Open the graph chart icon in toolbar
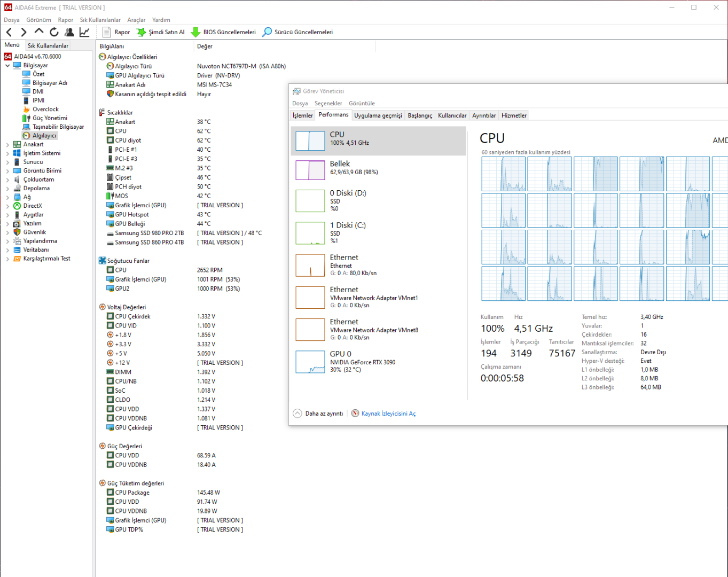 pyautogui.click(x=84, y=32)
